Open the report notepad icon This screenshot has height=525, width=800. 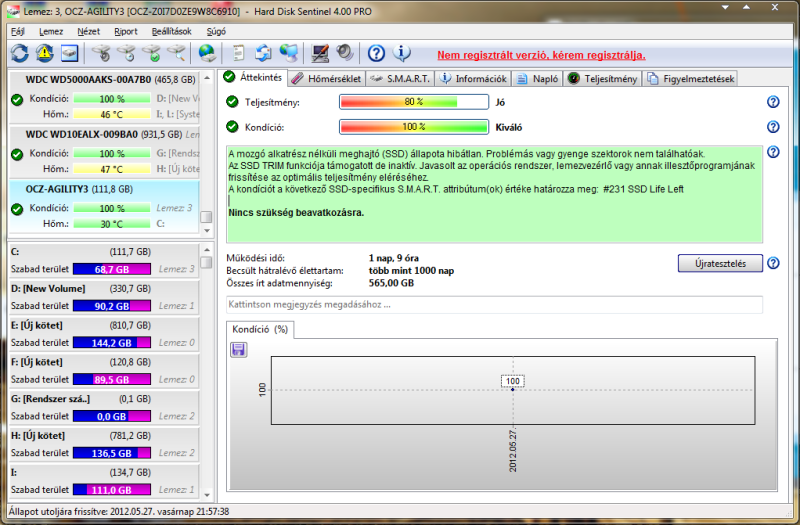click(x=238, y=53)
